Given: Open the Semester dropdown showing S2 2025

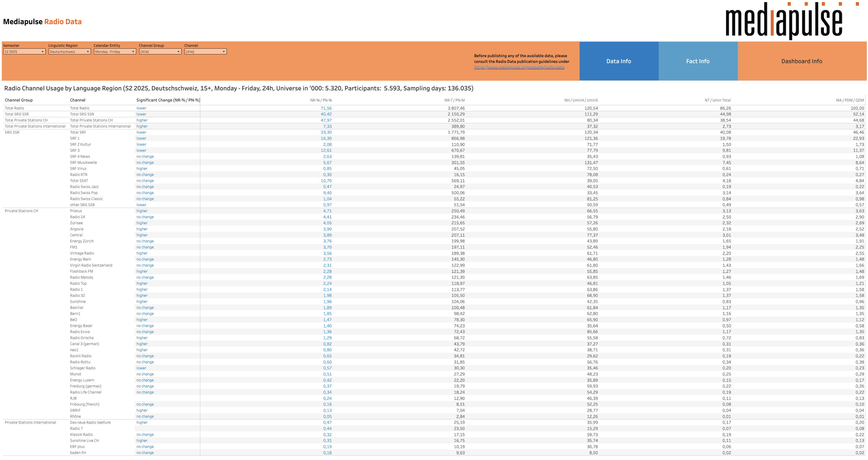Looking at the screenshot, I should 24,52.
